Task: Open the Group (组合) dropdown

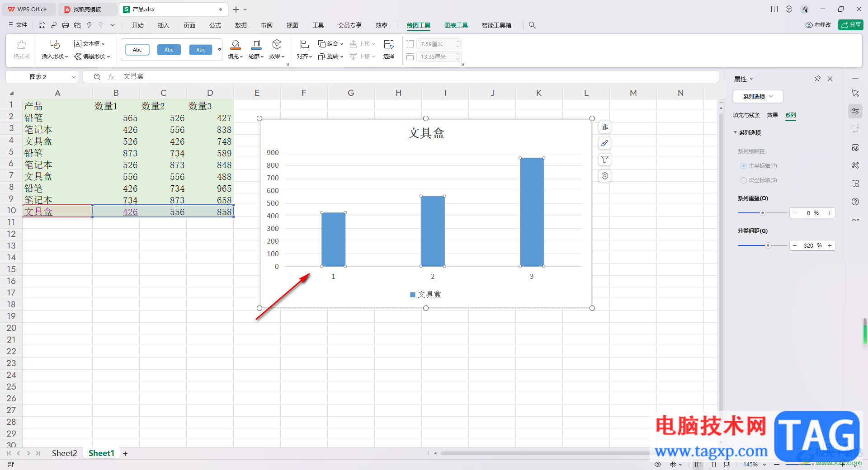Action: point(330,44)
